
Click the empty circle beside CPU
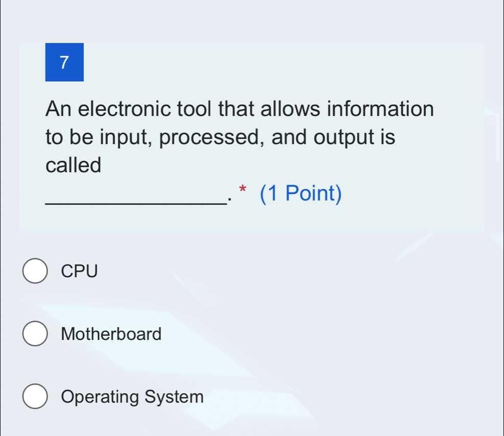tap(35, 271)
